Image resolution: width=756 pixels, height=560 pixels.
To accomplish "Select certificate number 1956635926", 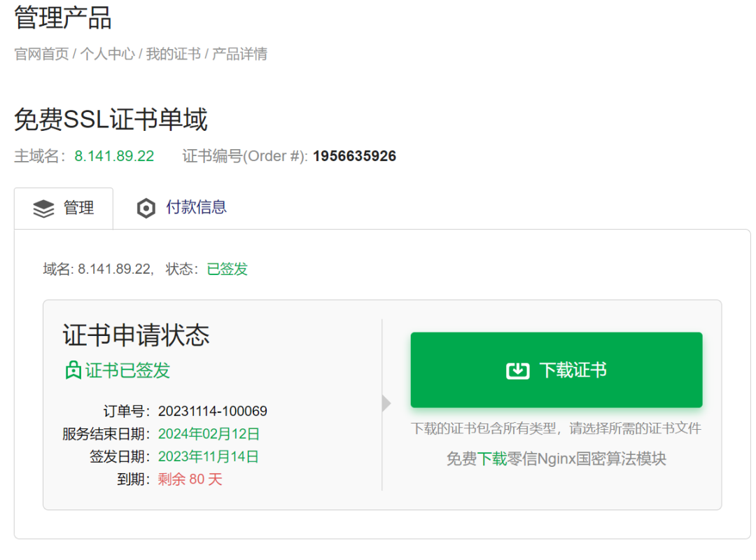I will pyautogui.click(x=354, y=156).
